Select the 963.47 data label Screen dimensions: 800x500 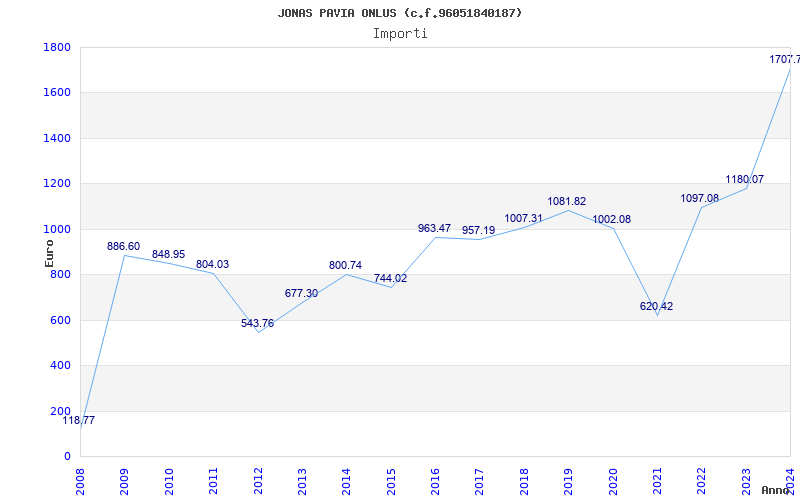point(437,228)
